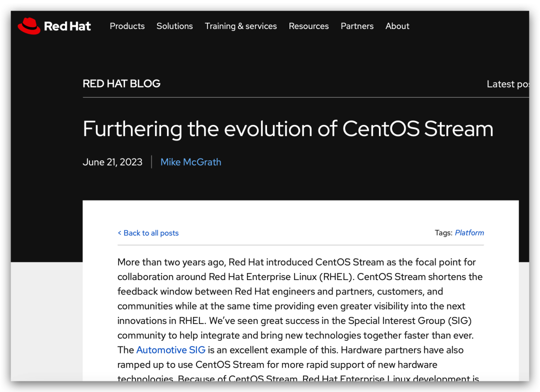Click the text 'More than two years ago'

coord(171,262)
